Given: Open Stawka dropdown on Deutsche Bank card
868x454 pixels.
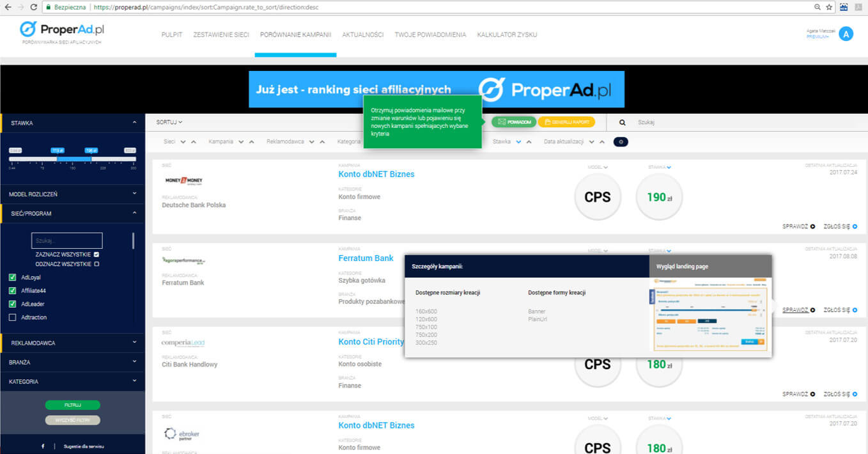Looking at the screenshot, I should [660, 168].
